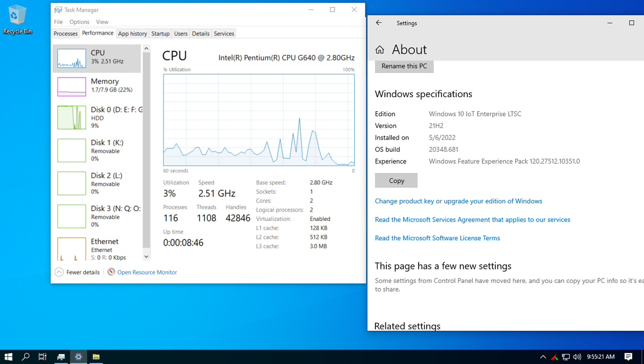Select Ethernet in the performance sidebar
The image size is (644, 364).
pos(98,249)
